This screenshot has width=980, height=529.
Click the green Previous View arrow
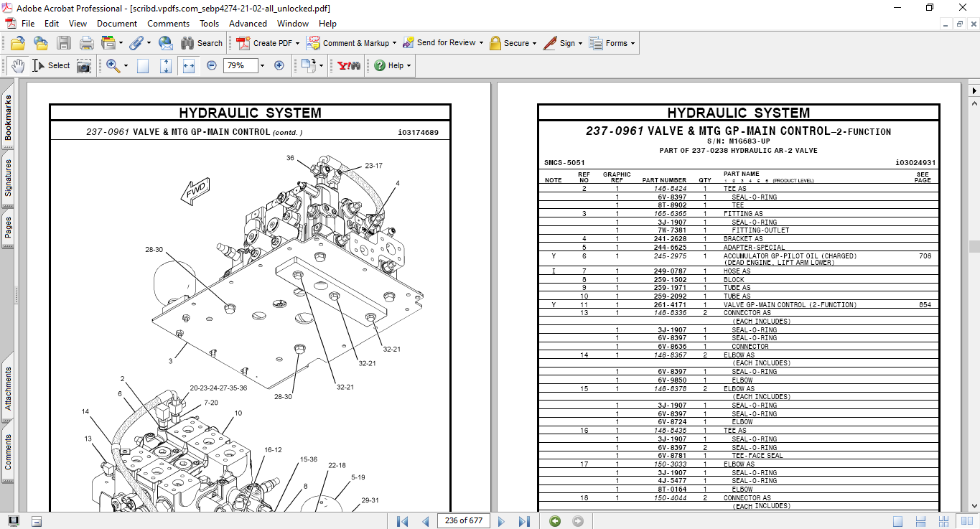554,521
